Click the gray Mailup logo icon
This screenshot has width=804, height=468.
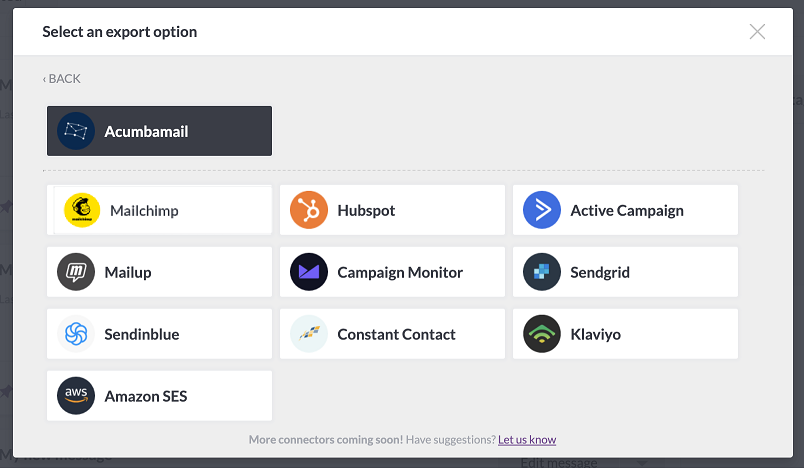coord(76,272)
